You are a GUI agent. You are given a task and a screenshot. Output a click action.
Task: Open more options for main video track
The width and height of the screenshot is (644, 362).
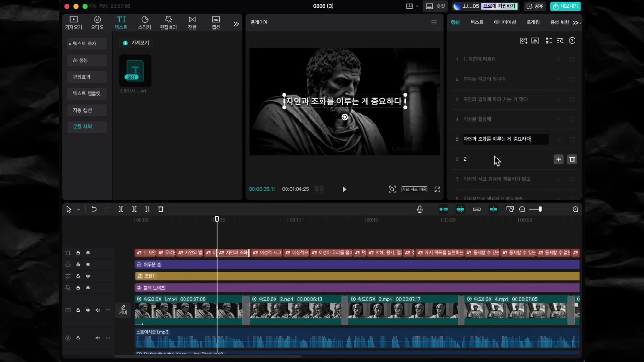click(108, 310)
